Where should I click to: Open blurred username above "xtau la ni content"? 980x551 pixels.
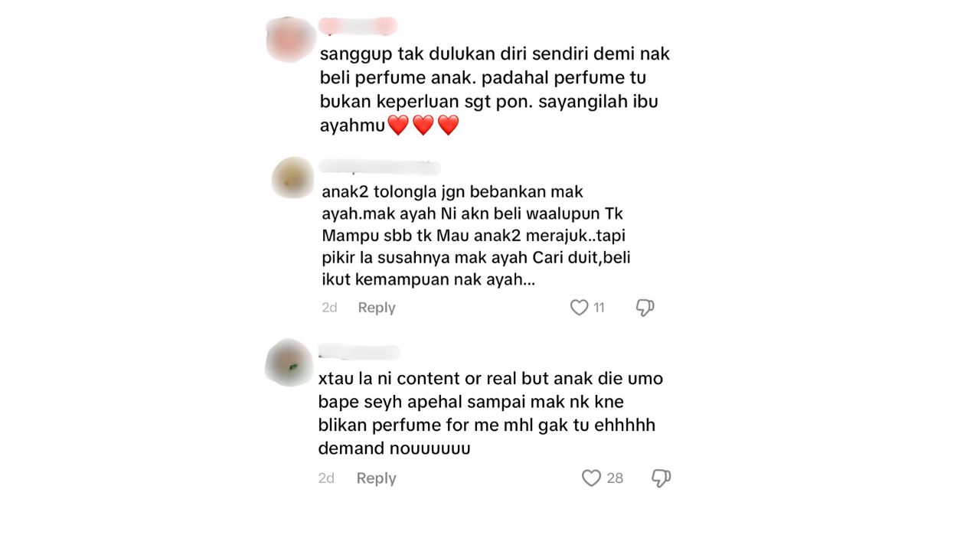(359, 352)
